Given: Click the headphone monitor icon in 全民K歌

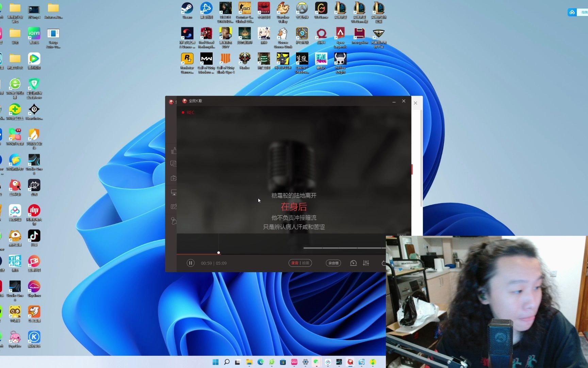Looking at the screenshot, I should 354,263.
